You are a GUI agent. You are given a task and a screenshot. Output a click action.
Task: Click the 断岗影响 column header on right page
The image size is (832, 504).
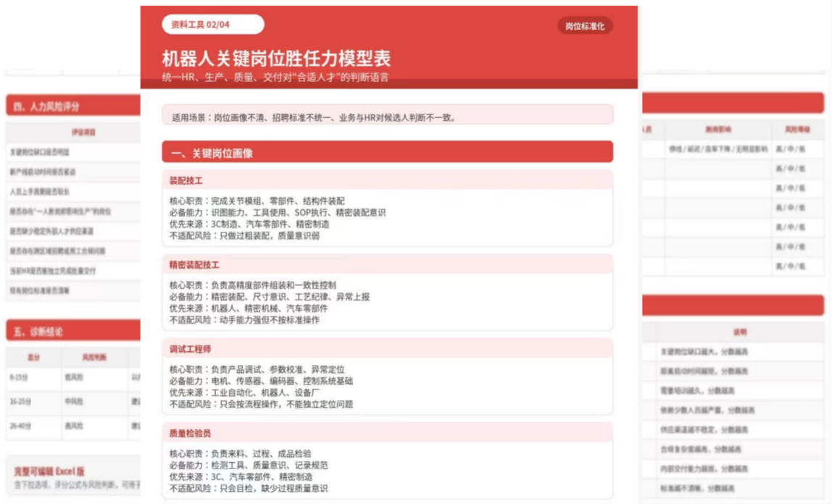pos(718,130)
